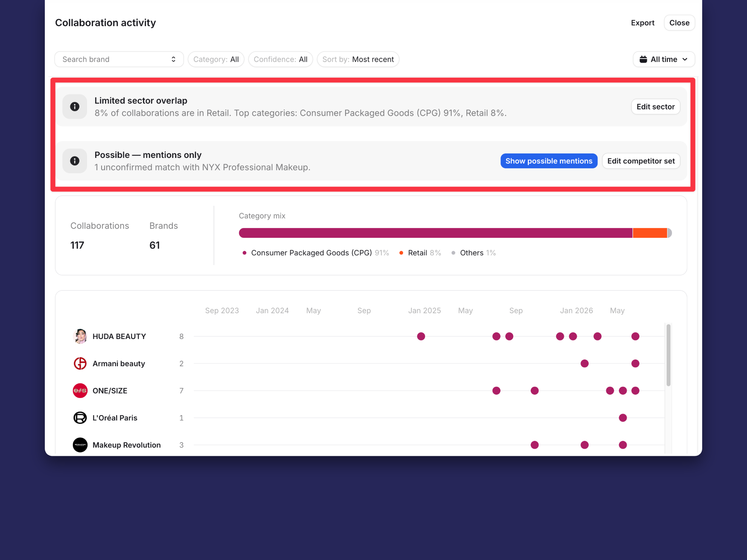Image resolution: width=747 pixels, height=560 pixels.
Task: Click Armani beauty's earlier collaboration dot
Action: 585,364
